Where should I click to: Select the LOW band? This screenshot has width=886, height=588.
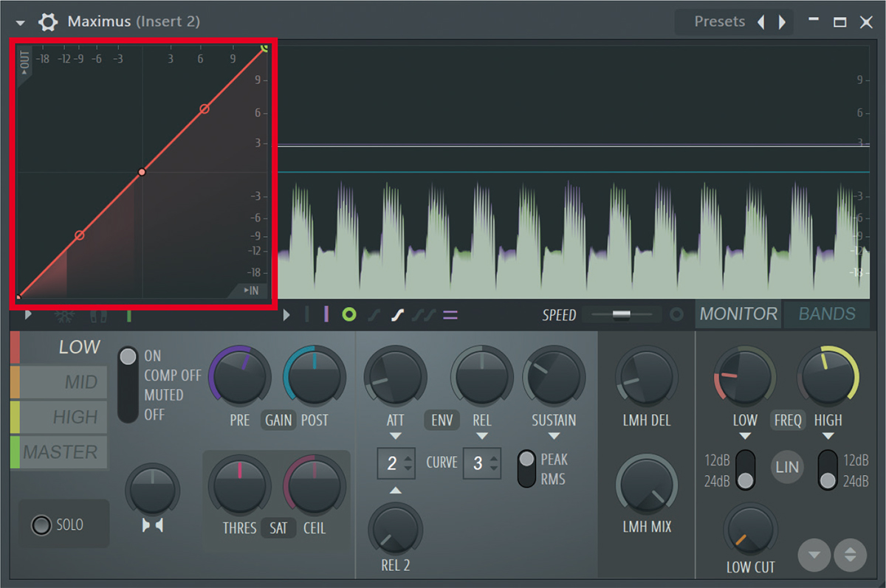(59, 347)
